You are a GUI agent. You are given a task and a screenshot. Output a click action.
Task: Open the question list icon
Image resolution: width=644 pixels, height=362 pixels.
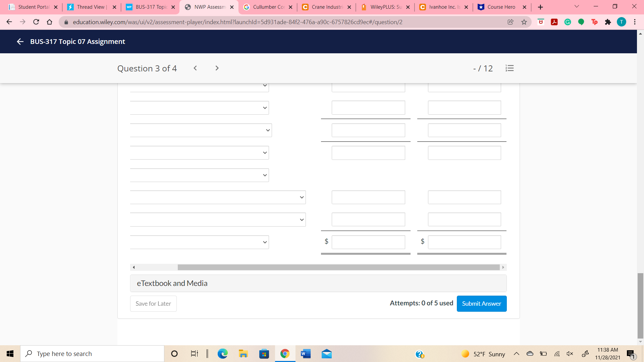point(509,68)
